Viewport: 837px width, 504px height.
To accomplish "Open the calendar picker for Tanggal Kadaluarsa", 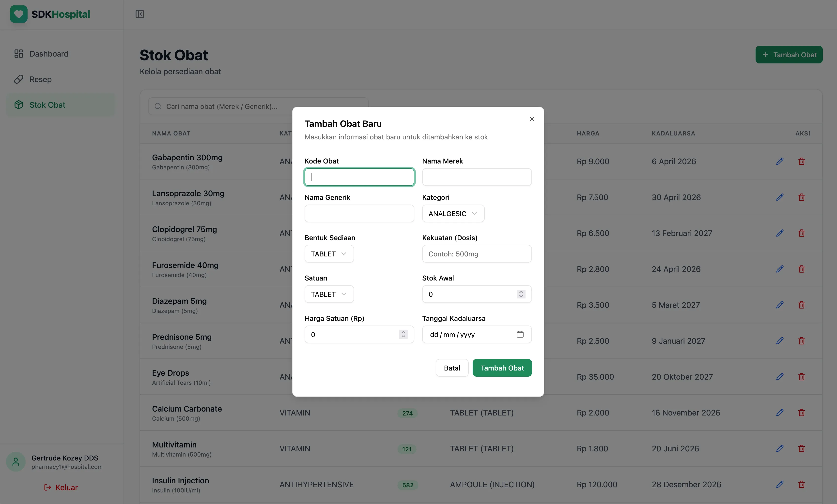I will [520, 334].
